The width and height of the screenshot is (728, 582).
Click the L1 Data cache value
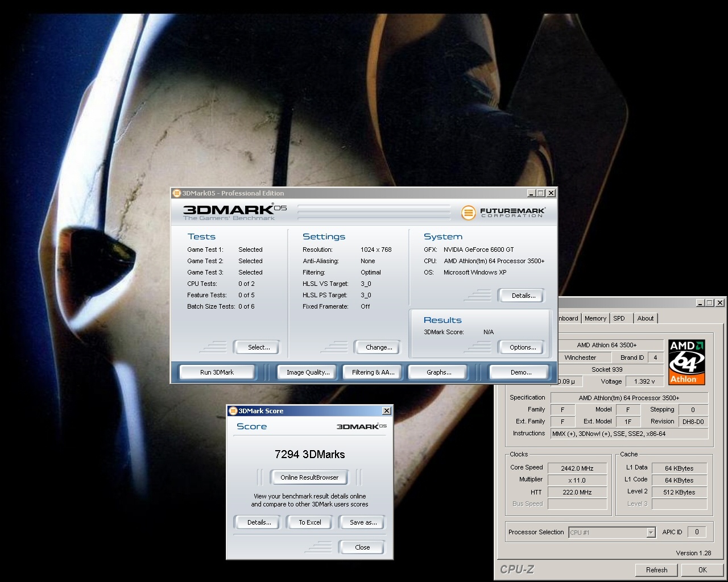[x=679, y=468]
